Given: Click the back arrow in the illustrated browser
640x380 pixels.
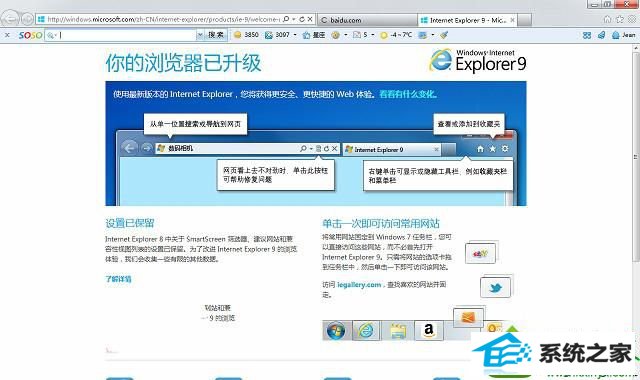Looking at the screenshot, I should (x=130, y=148).
